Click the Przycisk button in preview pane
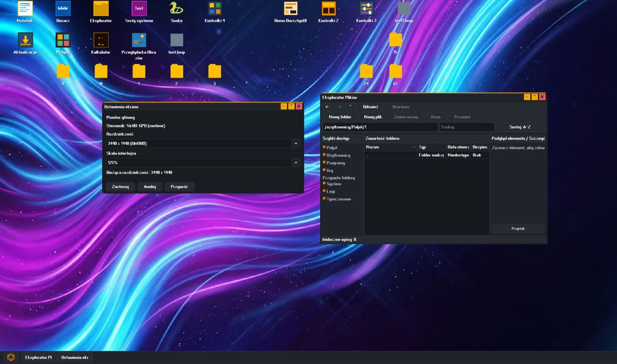The image size is (617, 364). pyautogui.click(x=518, y=229)
